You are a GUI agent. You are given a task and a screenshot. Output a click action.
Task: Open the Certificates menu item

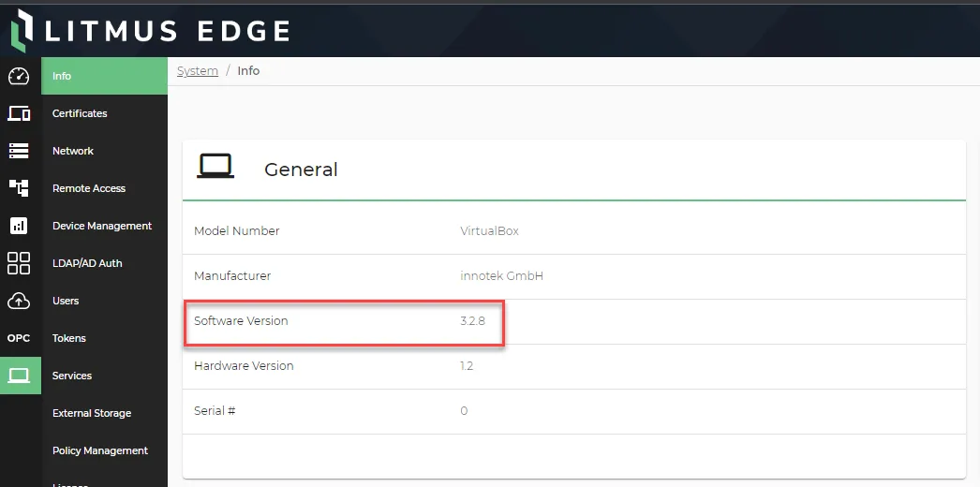coord(80,113)
